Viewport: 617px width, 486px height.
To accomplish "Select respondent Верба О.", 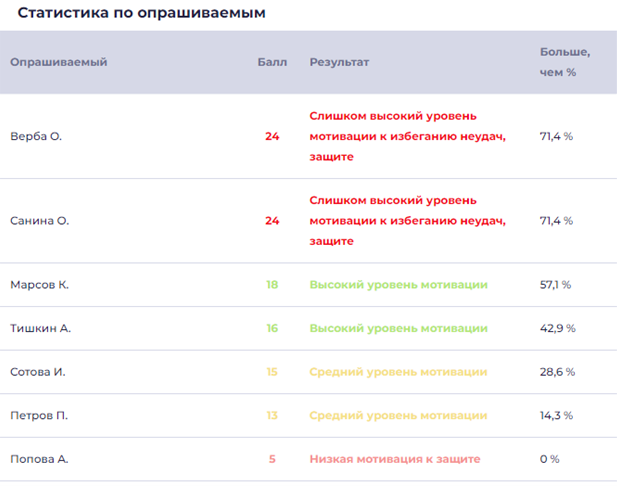I will click(36, 136).
